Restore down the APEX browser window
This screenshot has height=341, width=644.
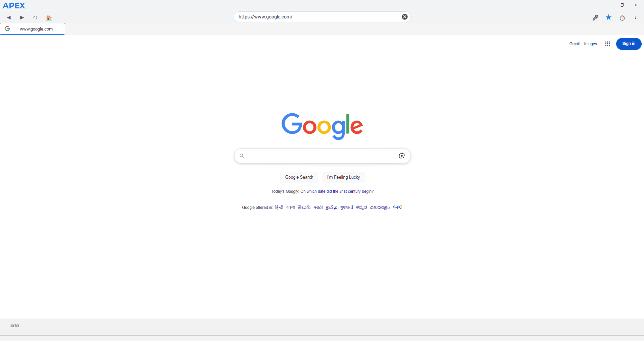point(622,5)
